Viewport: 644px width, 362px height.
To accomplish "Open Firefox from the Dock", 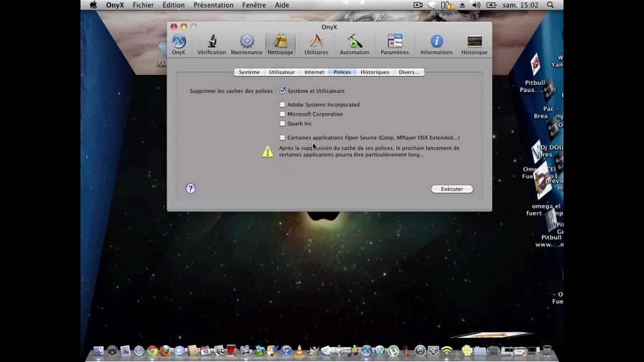I will pyautogui.click(x=166, y=351).
